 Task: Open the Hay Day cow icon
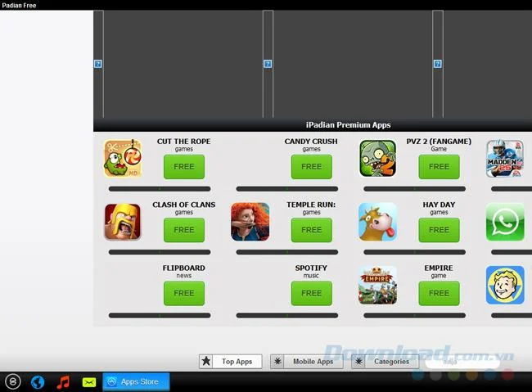(377, 222)
